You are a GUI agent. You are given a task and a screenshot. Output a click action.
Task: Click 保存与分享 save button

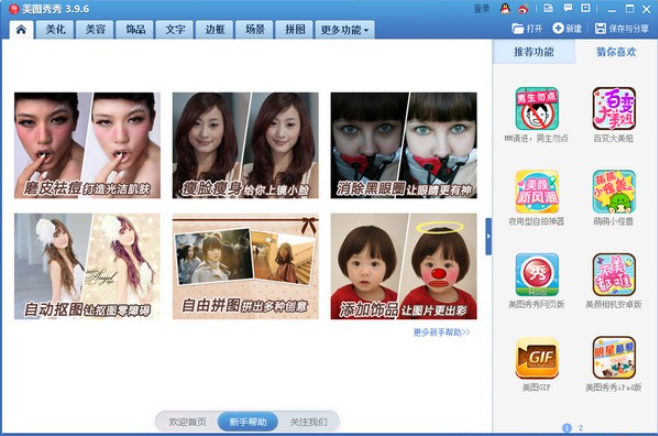[x=622, y=29]
